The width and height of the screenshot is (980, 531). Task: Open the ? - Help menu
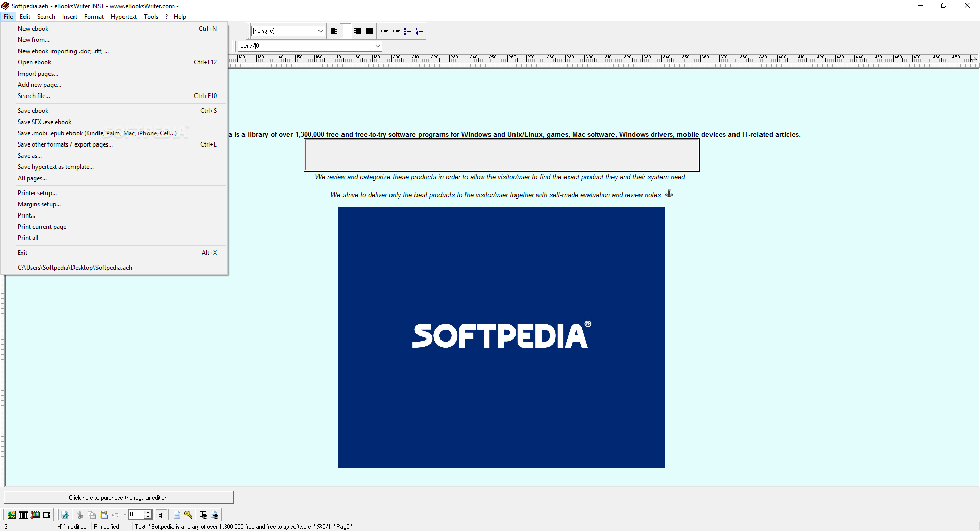pos(176,17)
